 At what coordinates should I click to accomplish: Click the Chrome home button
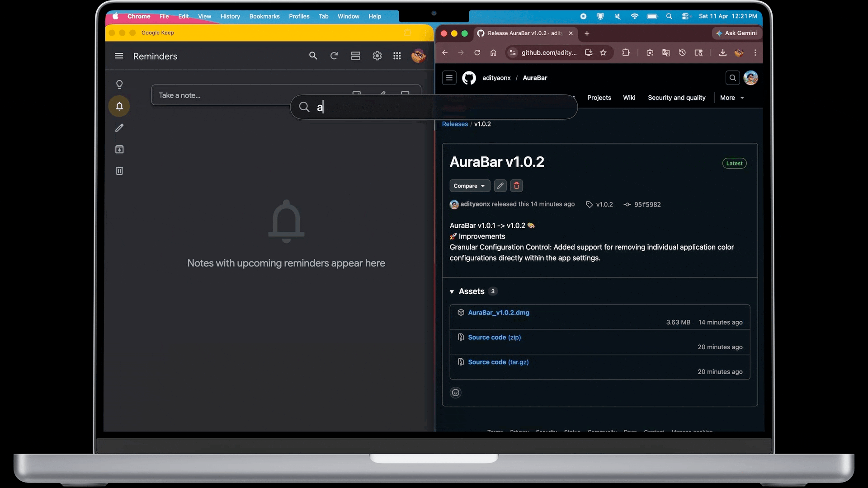click(493, 53)
